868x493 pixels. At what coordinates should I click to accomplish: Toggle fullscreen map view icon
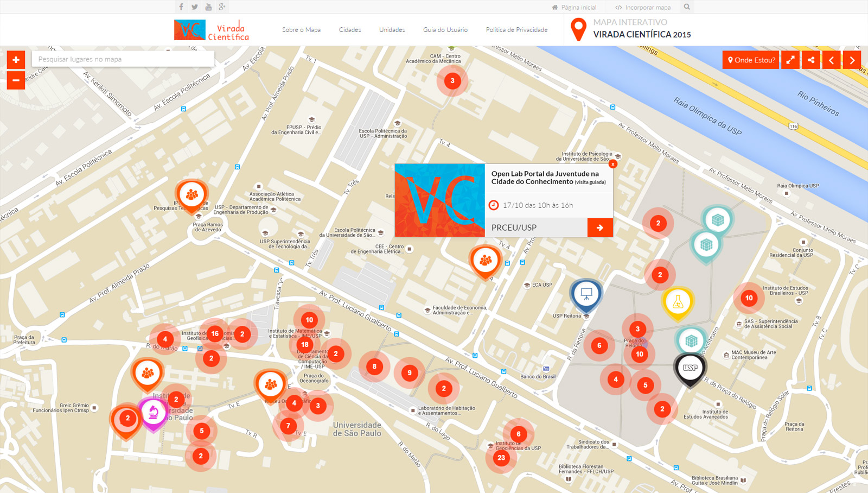point(790,60)
